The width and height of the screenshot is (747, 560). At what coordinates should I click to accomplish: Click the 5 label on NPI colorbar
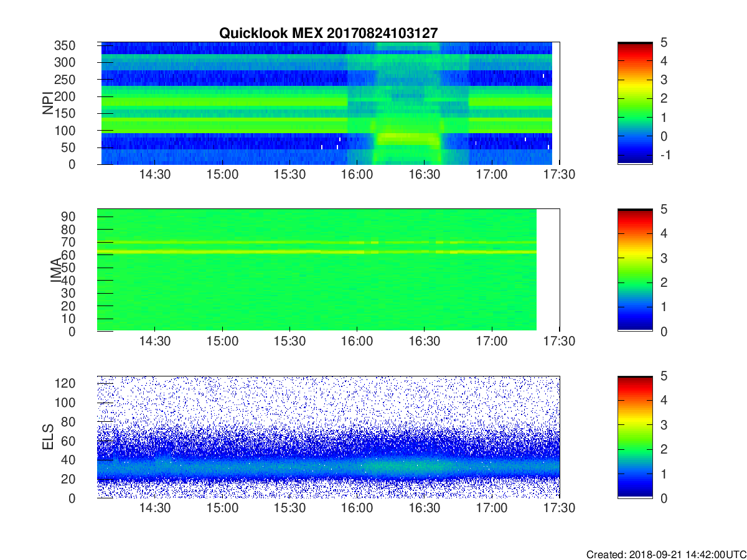[x=664, y=42]
